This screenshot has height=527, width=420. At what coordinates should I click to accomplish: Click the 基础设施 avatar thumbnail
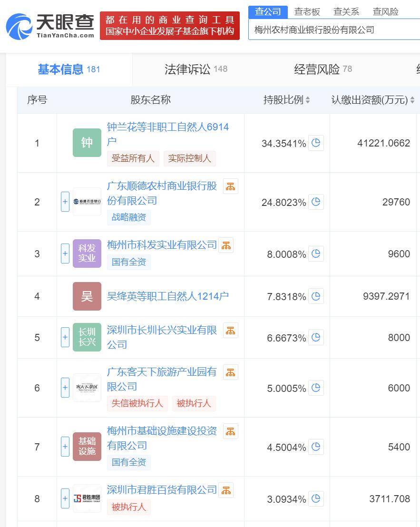[87, 446]
